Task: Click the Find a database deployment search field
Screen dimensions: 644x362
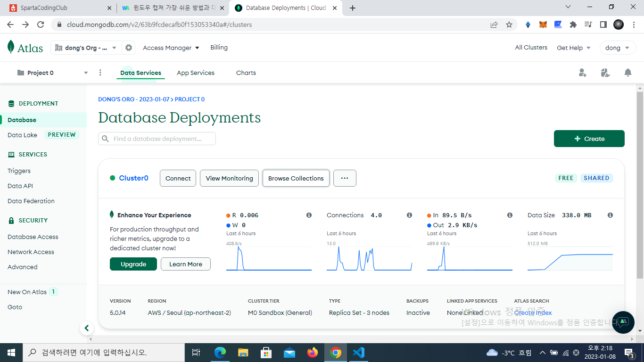Action: point(157,139)
